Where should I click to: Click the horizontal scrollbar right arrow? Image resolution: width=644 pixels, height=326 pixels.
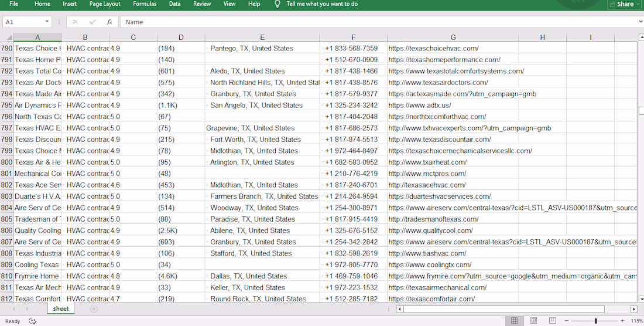point(633,309)
